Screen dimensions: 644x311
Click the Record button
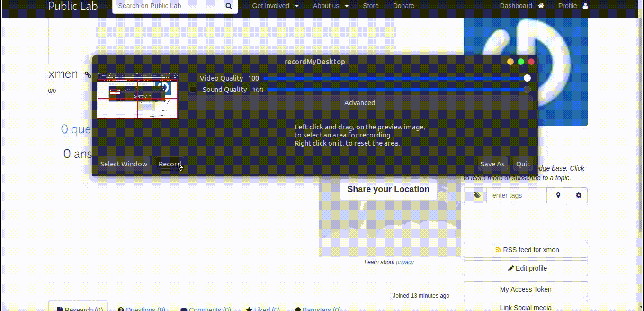pyautogui.click(x=170, y=164)
